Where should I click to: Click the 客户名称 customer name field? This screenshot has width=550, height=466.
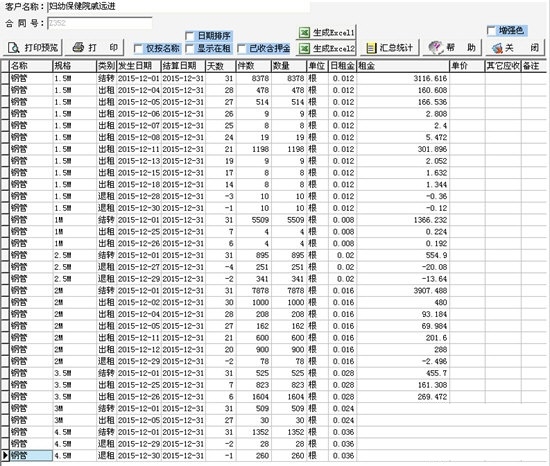178,7
